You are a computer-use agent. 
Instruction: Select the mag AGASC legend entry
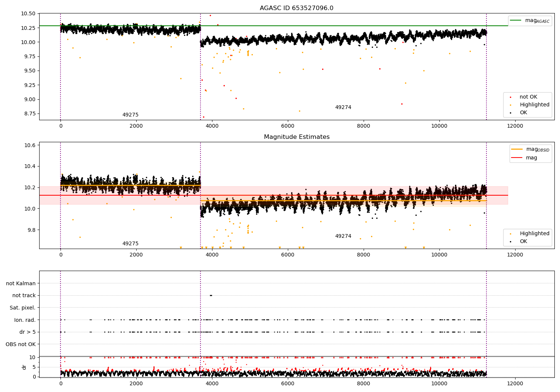pos(530,21)
